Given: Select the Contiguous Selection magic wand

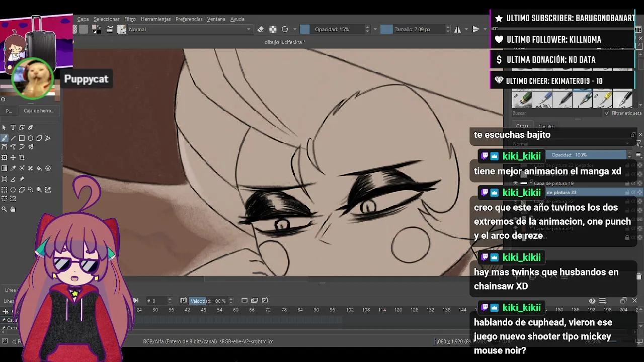Looking at the screenshot, I should pyautogui.click(x=39, y=190).
